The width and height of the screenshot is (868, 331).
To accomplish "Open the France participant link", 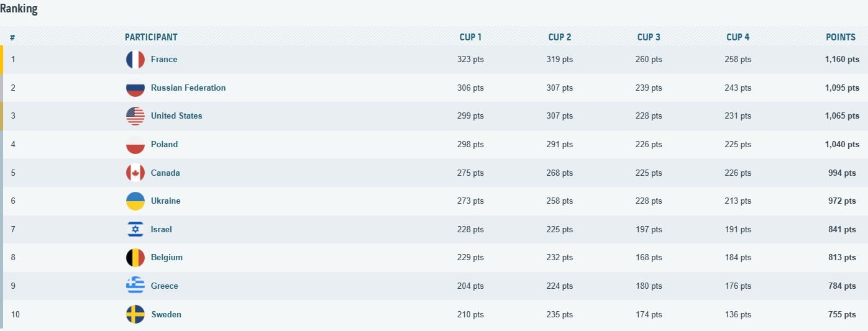I will click(x=164, y=60).
